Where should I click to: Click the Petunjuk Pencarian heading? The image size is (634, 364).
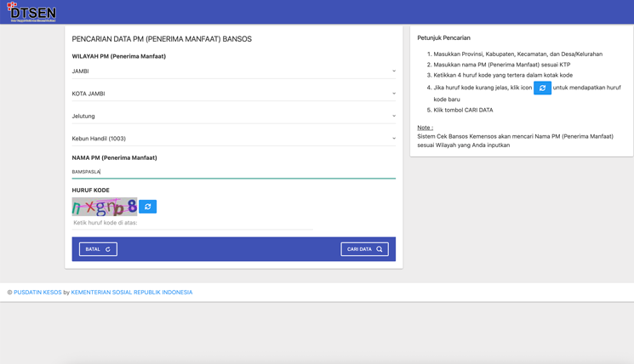click(x=443, y=38)
